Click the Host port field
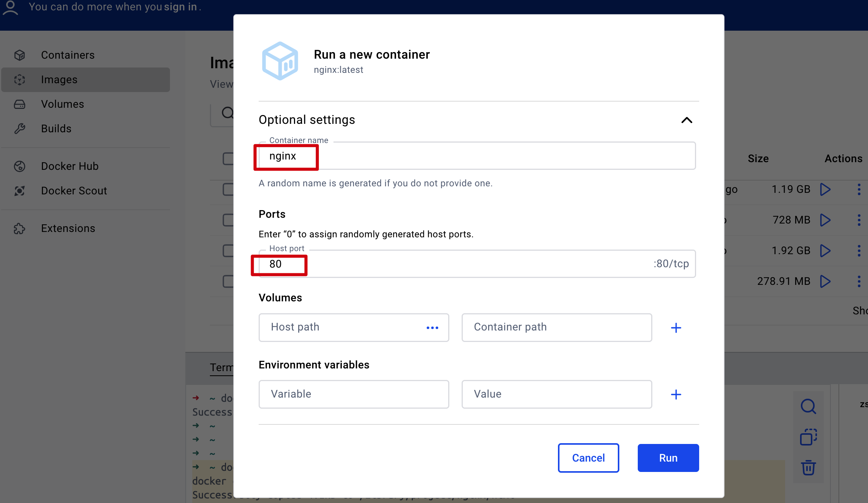This screenshot has width=868, height=503. pyautogui.click(x=453, y=264)
